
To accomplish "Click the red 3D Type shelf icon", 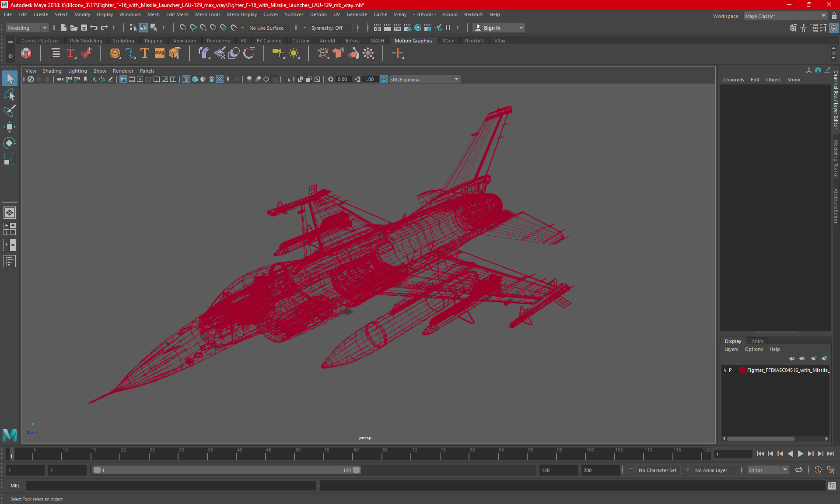I will [x=71, y=53].
